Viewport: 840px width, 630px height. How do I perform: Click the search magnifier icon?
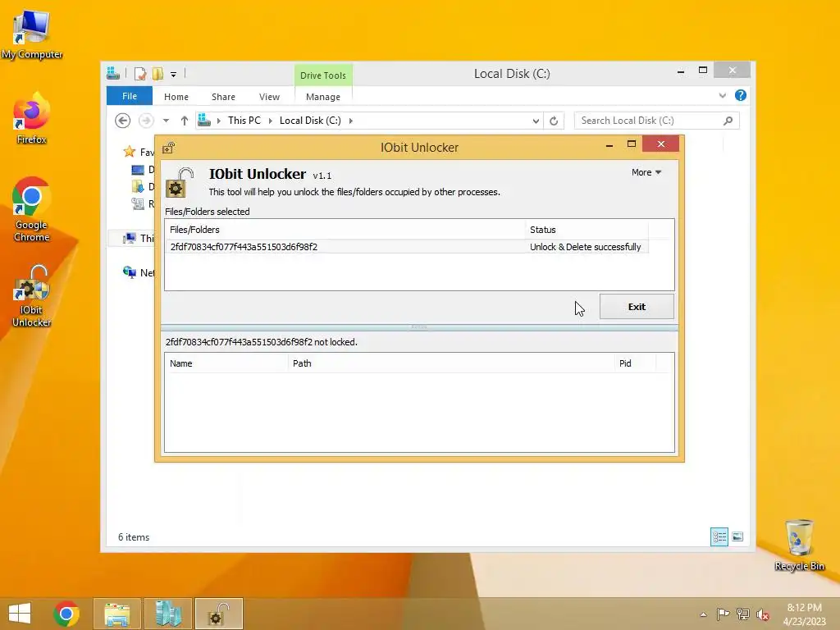(728, 121)
